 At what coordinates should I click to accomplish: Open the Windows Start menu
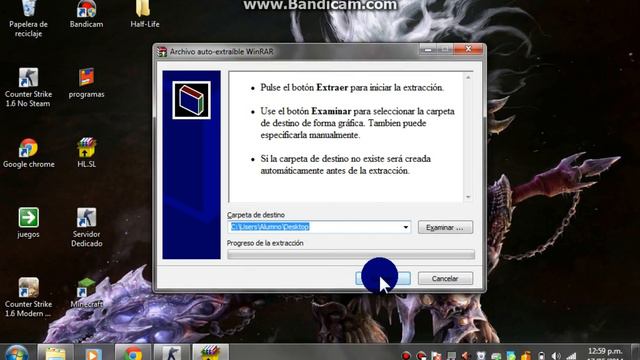pyautogui.click(x=17, y=353)
